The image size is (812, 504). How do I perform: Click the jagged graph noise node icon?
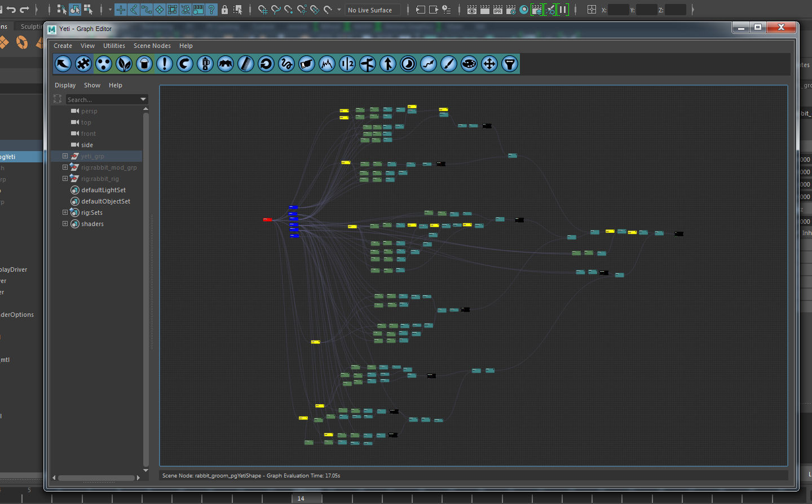327,64
